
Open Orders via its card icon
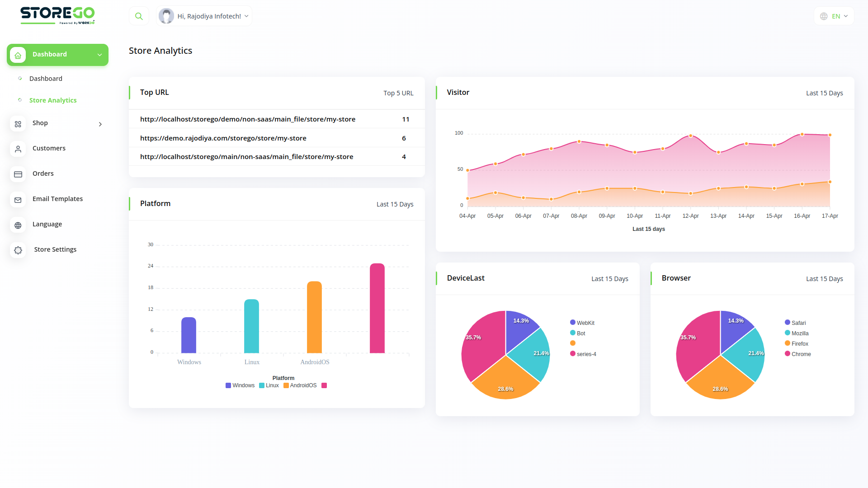point(18,174)
